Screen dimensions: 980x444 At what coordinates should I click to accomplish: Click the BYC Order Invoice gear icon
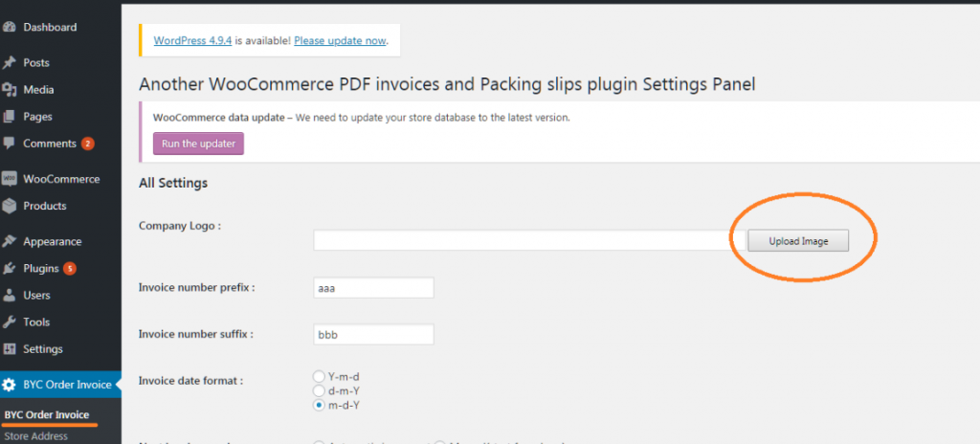pos(9,386)
